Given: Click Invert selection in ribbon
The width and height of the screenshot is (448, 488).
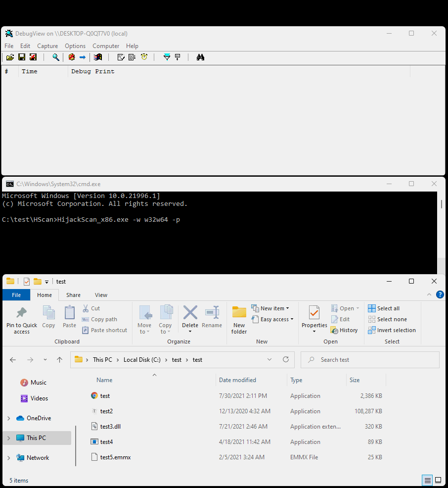Looking at the screenshot, I should tap(392, 330).
